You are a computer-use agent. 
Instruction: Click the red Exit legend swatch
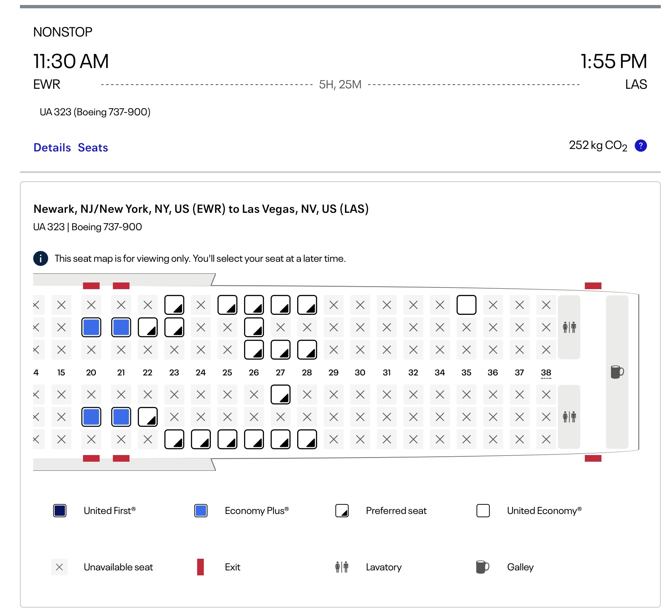coord(200,567)
